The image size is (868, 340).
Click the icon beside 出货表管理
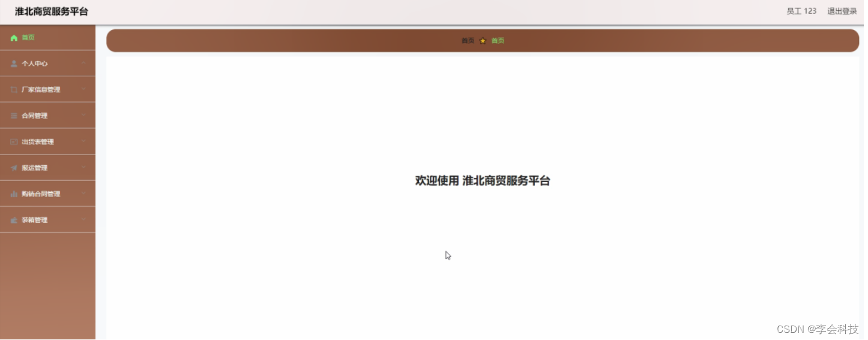14,142
